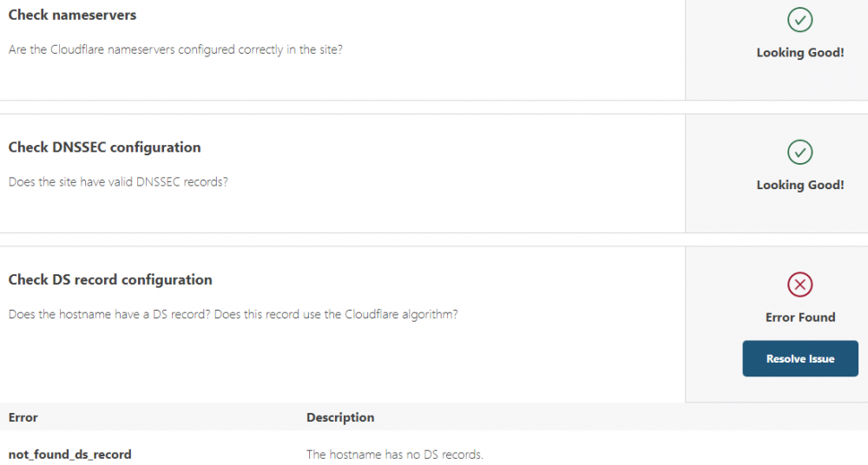Click the not_found_ds_record error entry

pos(69,455)
